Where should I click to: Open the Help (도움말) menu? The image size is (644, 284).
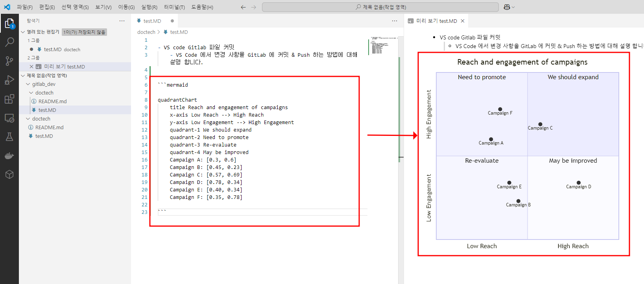click(x=202, y=7)
